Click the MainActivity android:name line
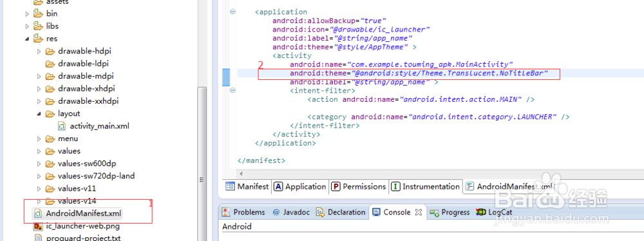The width and height of the screenshot is (644, 241). coord(402,64)
